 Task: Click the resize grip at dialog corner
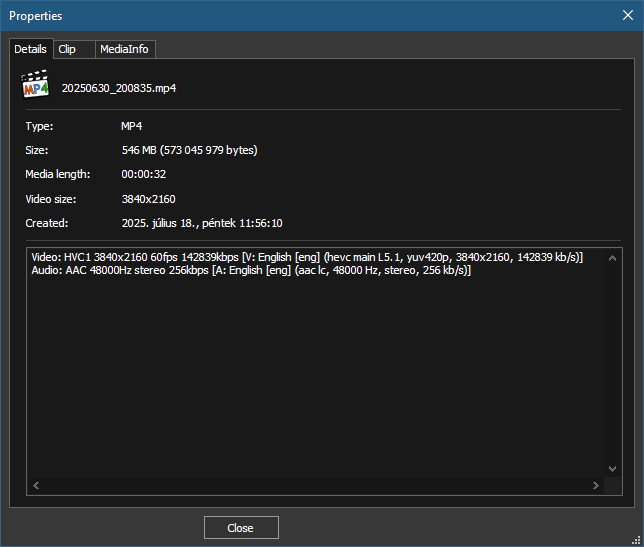pyautogui.click(x=636, y=540)
